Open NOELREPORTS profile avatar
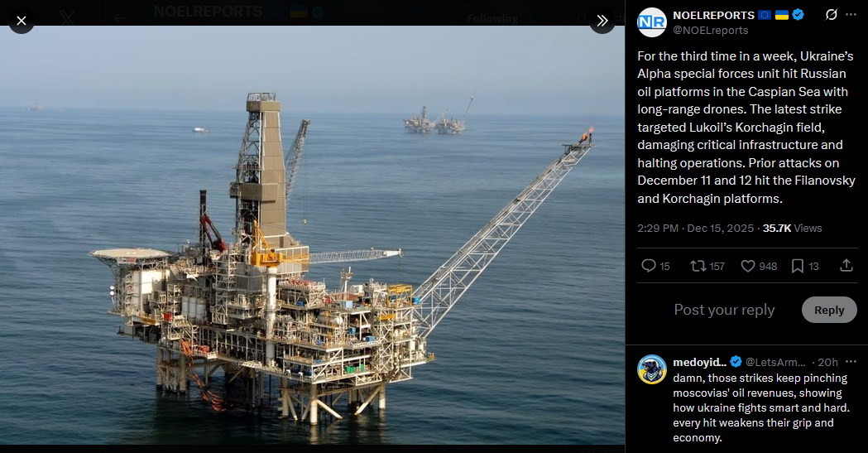 click(x=651, y=22)
